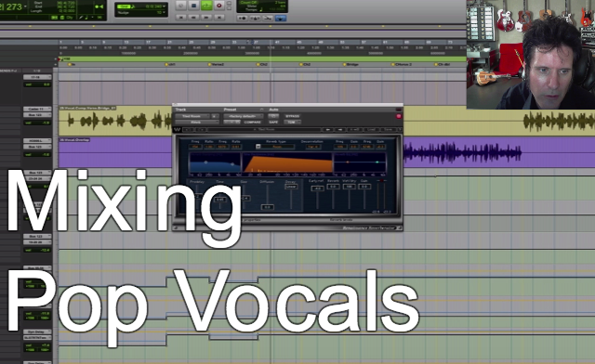The image size is (595, 364).
Task: Adjust the Early ref level slider
Action: point(317,188)
